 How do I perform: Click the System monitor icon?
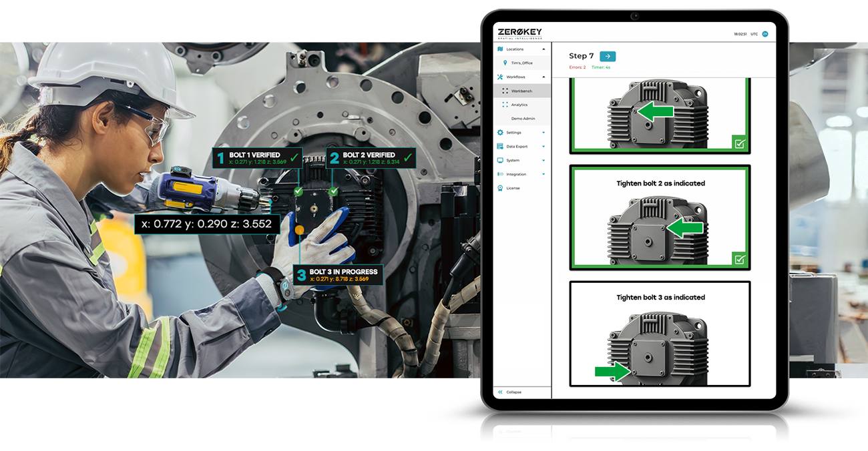[x=500, y=161]
